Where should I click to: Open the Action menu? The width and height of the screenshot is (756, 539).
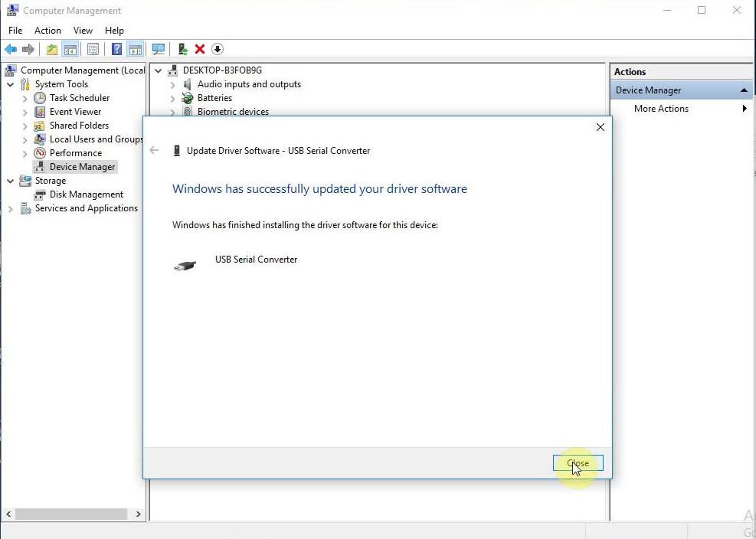(x=47, y=31)
